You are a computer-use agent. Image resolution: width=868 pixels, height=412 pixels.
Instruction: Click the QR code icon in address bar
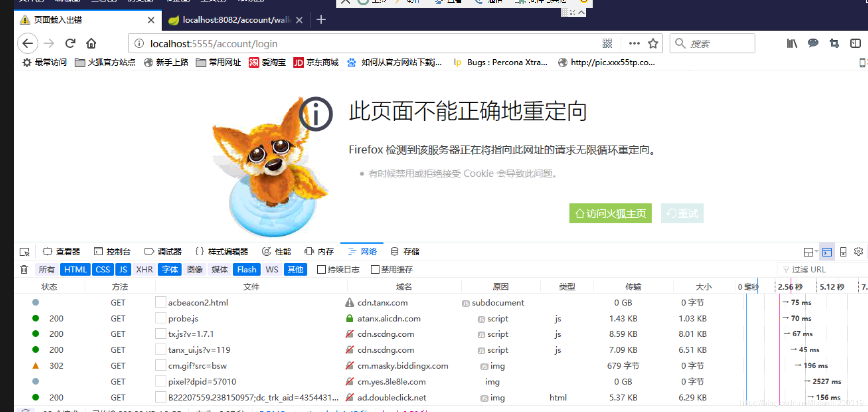[x=607, y=44]
